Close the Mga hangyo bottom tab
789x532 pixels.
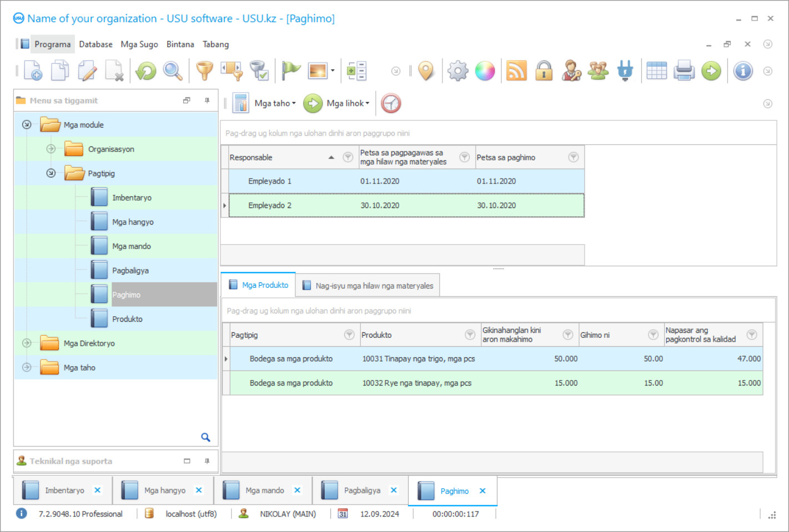coord(199,490)
